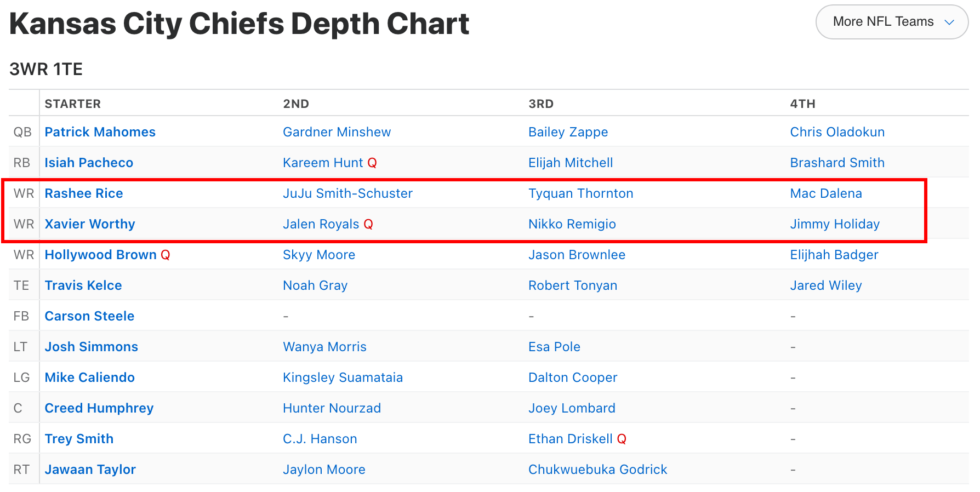Go to Gardner Minshew's player page

[337, 132]
